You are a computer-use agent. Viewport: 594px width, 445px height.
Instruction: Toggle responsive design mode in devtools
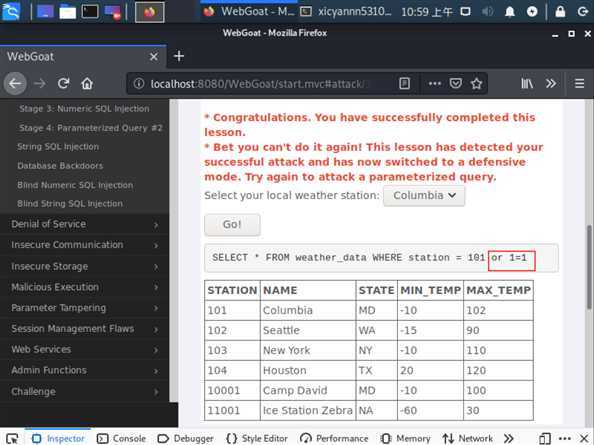[x=544, y=439]
